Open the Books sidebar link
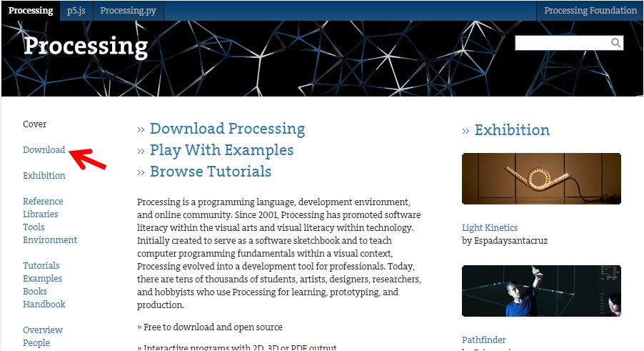644x351 pixels. coord(35,292)
